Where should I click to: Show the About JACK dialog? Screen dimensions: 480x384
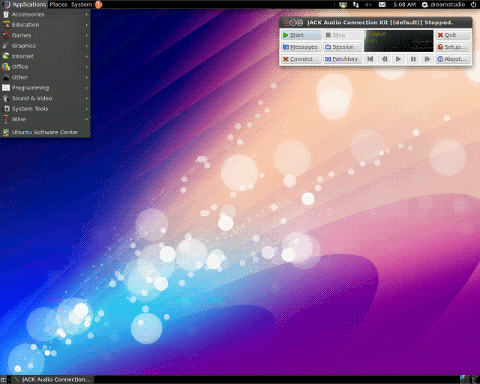(x=453, y=59)
